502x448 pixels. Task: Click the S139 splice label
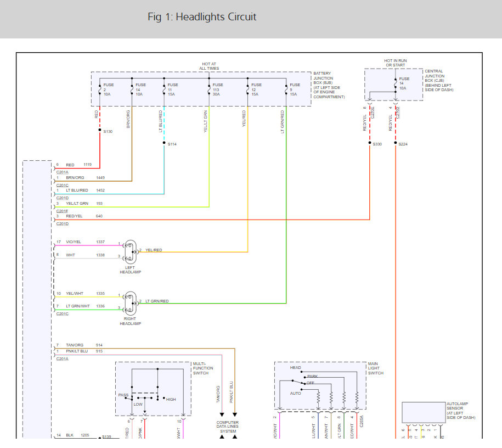pos(106,436)
